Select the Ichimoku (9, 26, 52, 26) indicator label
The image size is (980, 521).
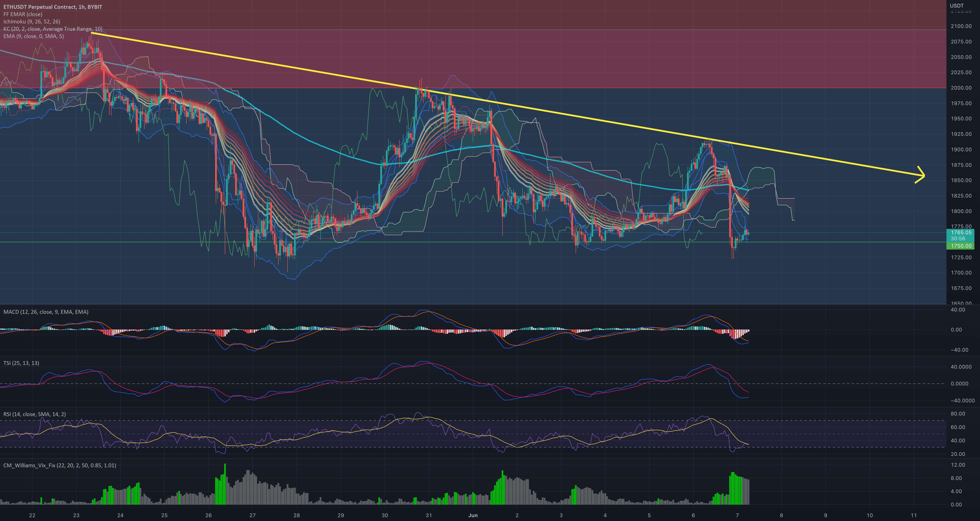pos(32,22)
